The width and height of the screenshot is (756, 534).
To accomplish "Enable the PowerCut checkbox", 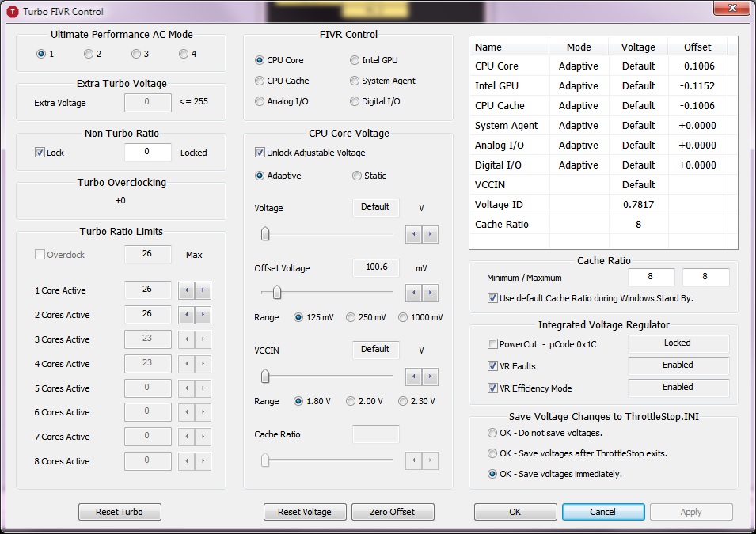I will click(x=494, y=344).
